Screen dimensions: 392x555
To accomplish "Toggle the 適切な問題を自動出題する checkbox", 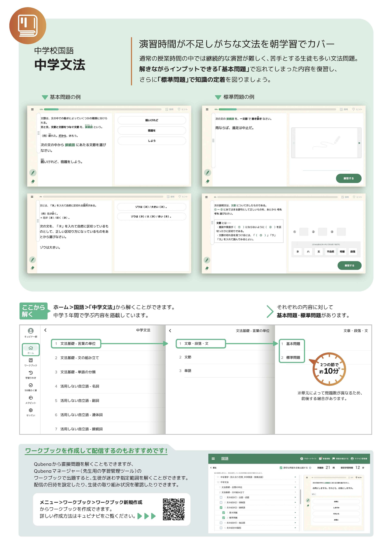I will (x=281, y=468).
